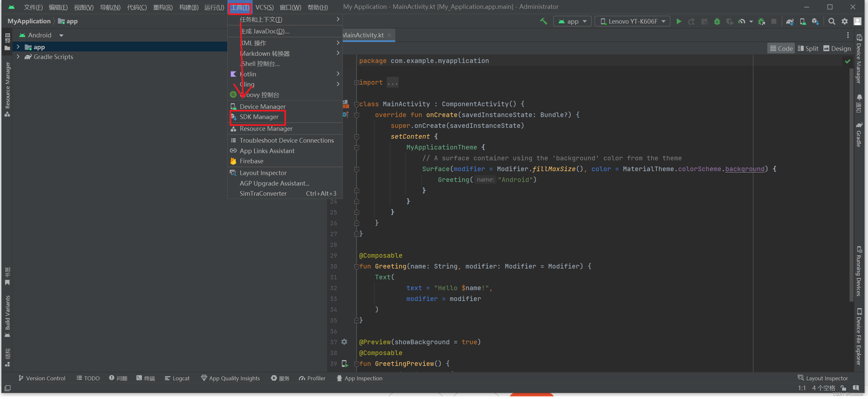This screenshot has width=868, height=399.
Task: Toggle the Build Variants tool window
Action: pyautogui.click(x=8, y=316)
